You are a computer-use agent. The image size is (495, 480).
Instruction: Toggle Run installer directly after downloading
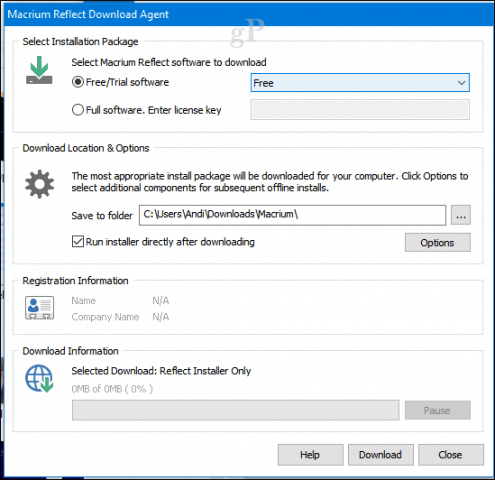coord(78,241)
